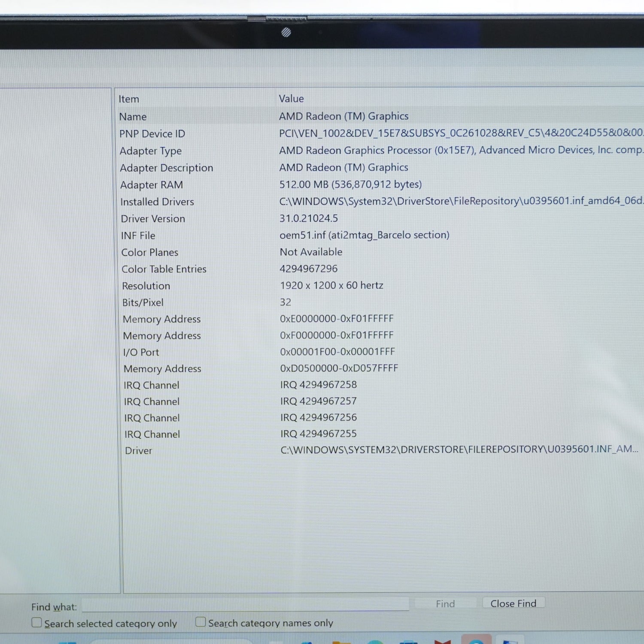The image size is (644, 644).
Task: Select the INF File row label
Action: click(x=138, y=236)
